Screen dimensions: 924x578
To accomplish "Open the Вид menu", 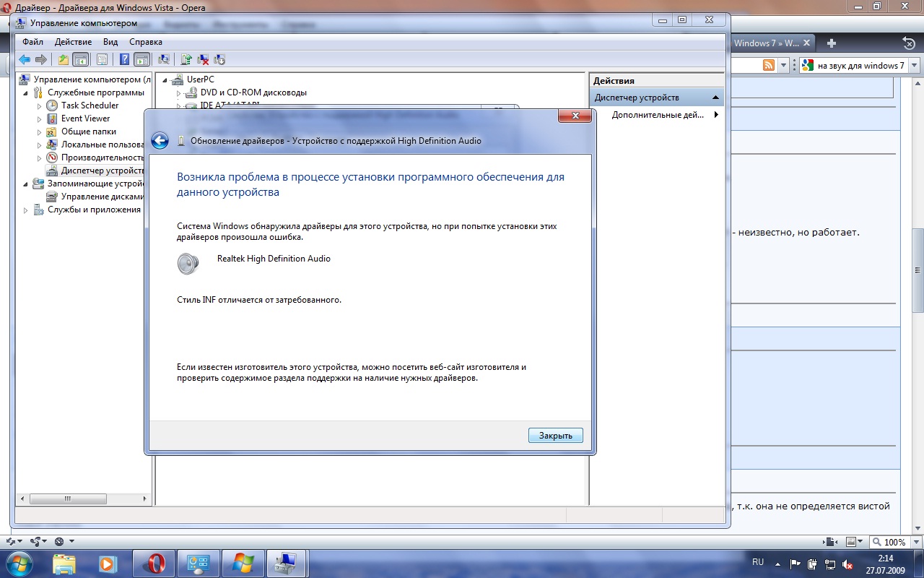I will pyautogui.click(x=110, y=42).
